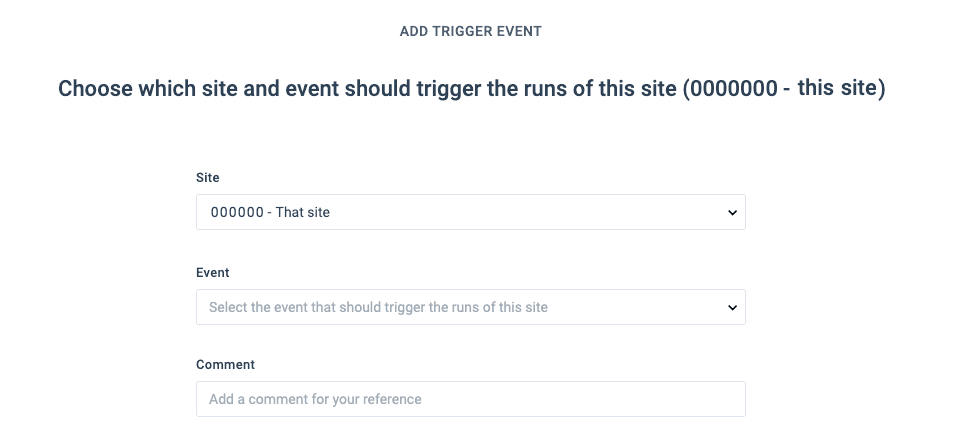Image resolution: width=956 pixels, height=440 pixels.
Task: Click "Add a comment for your reference" placeholder
Action: pos(315,399)
